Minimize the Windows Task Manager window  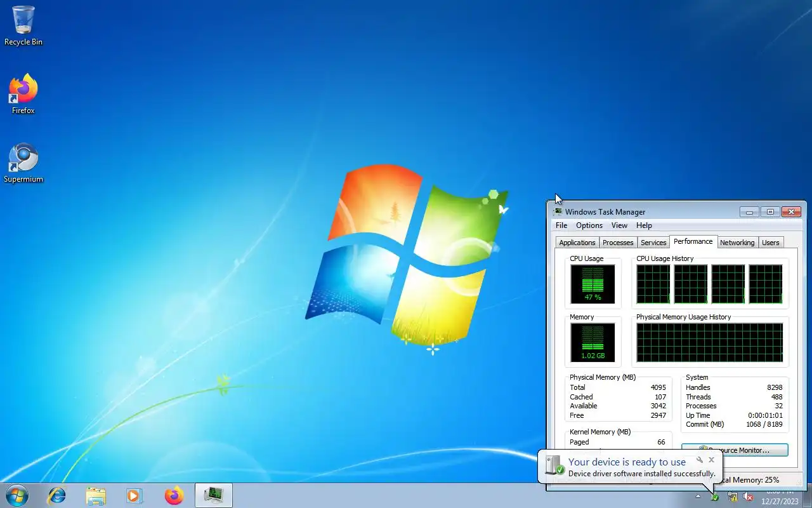tap(750, 212)
